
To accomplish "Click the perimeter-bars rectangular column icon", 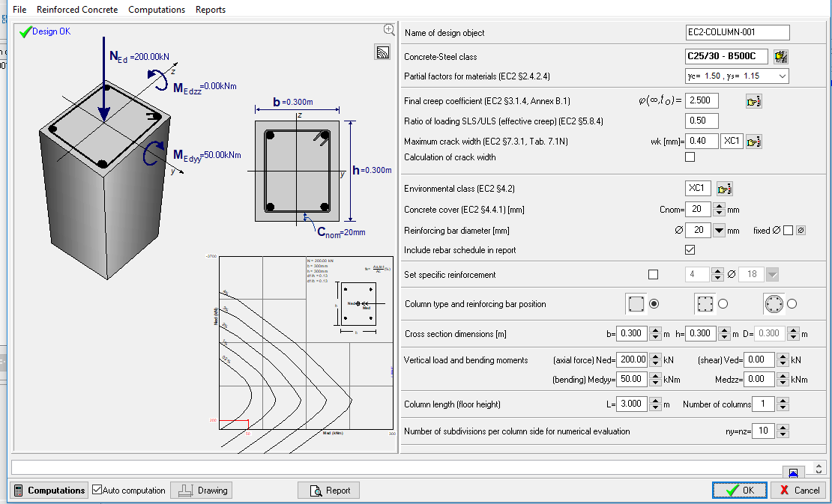I will tap(705, 303).
